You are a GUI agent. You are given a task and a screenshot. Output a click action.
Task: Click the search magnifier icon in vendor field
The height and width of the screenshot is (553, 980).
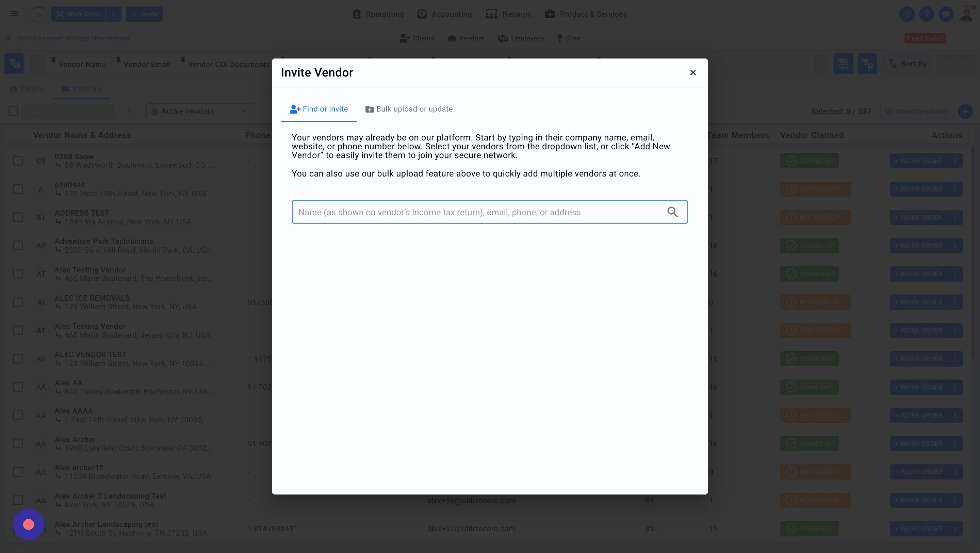coord(672,212)
